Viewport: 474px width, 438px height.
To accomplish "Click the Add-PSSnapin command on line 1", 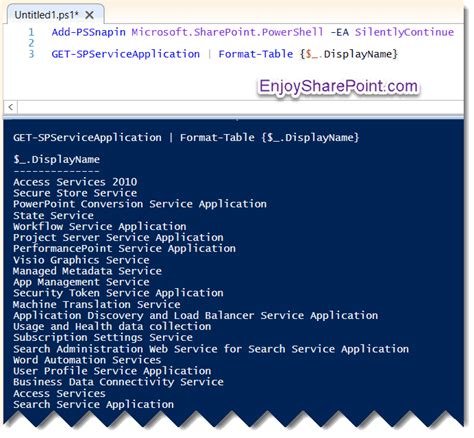I will tap(89, 32).
